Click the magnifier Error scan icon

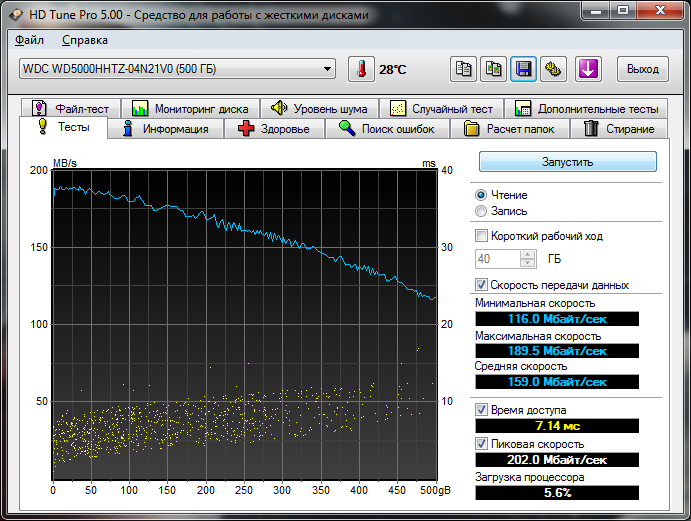point(347,128)
